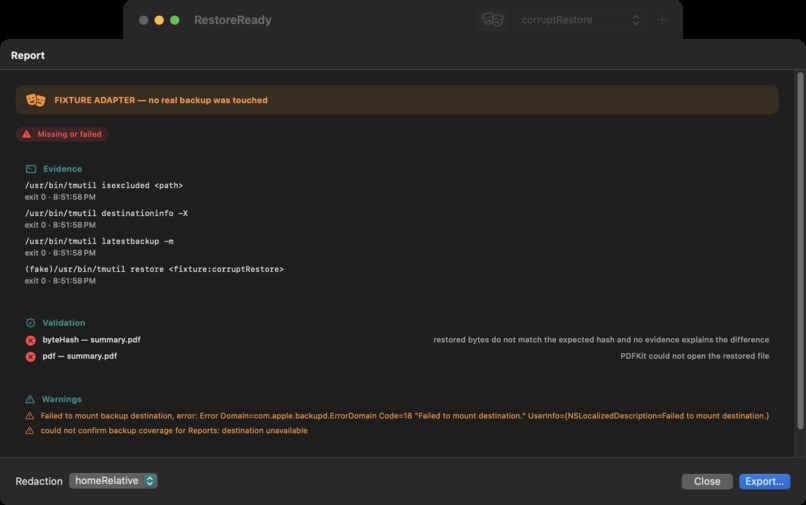Click the Validation checkmark seal icon
This screenshot has width=806, height=505.
(30, 322)
